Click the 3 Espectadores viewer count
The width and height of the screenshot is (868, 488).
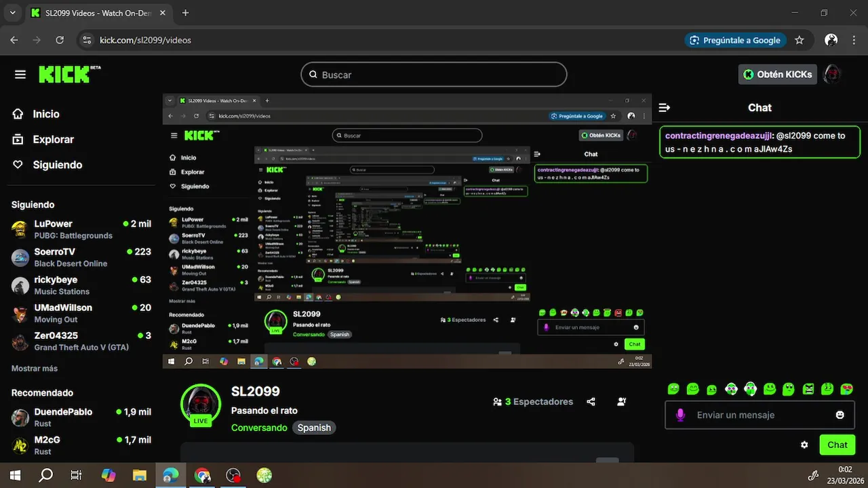[x=533, y=401]
